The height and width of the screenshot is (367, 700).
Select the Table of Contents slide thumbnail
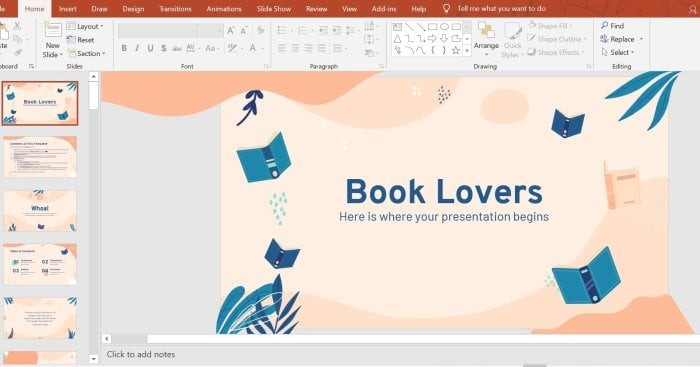40,264
